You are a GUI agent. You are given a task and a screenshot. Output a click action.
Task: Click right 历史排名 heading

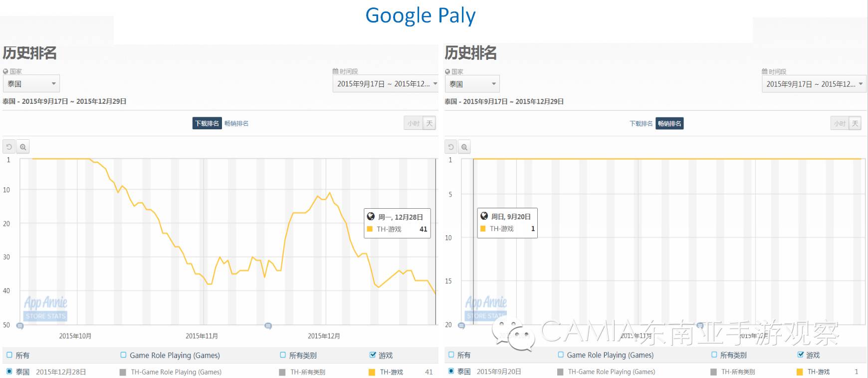[x=471, y=53]
